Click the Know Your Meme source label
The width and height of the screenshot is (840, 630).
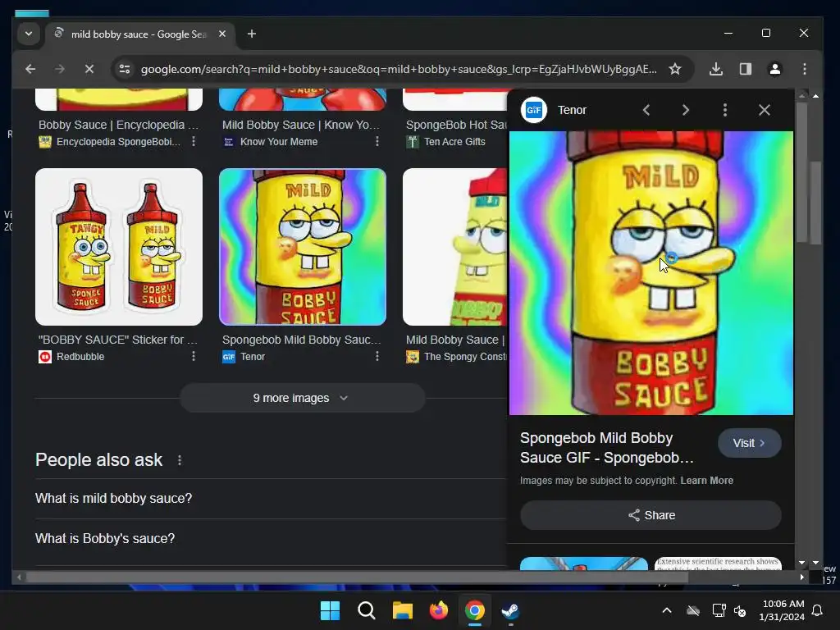[x=279, y=142]
